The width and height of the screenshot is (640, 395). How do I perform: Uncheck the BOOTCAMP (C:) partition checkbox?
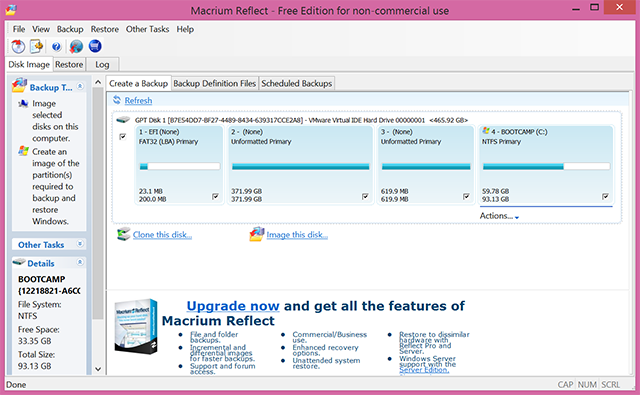tap(605, 197)
